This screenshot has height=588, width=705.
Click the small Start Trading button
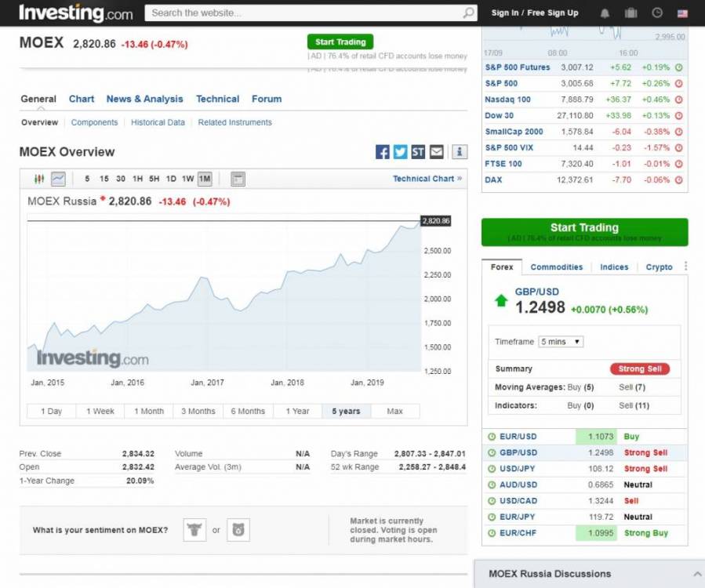pos(340,42)
